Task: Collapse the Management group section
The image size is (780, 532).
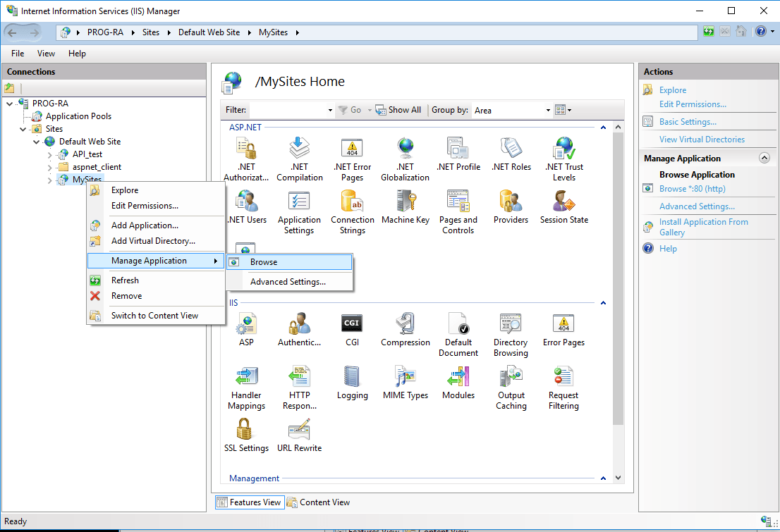Action: click(604, 478)
